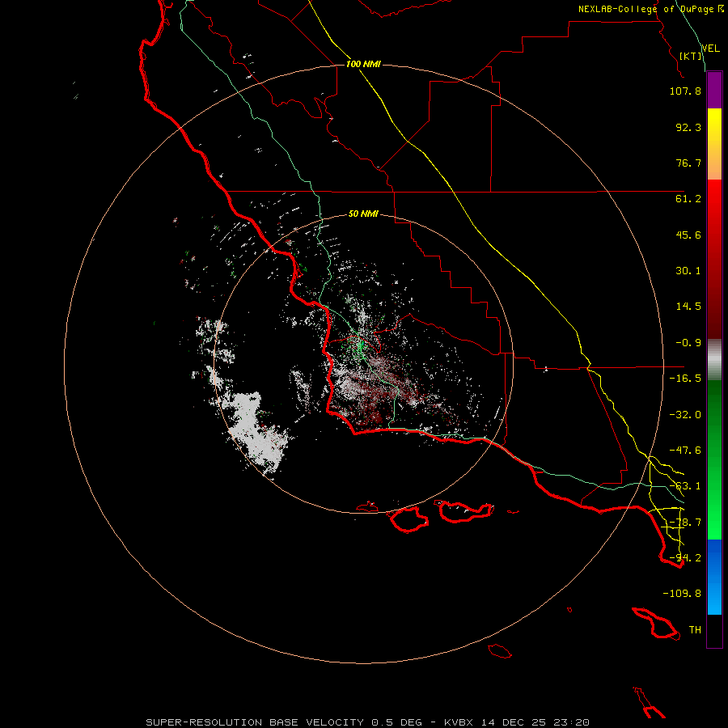Click the green velocity cluster at radar center
This screenshot has height=728, width=728.
[x=359, y=348]
